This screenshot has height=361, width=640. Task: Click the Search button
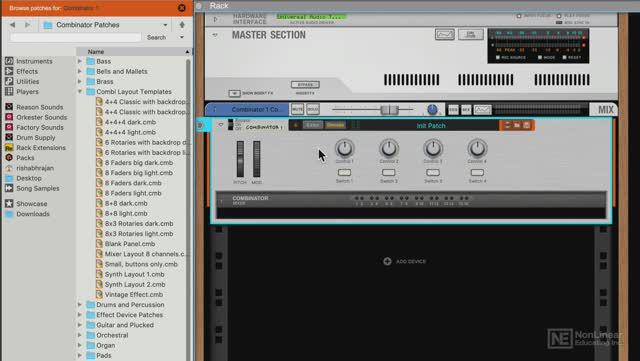(x=156, y=37)
